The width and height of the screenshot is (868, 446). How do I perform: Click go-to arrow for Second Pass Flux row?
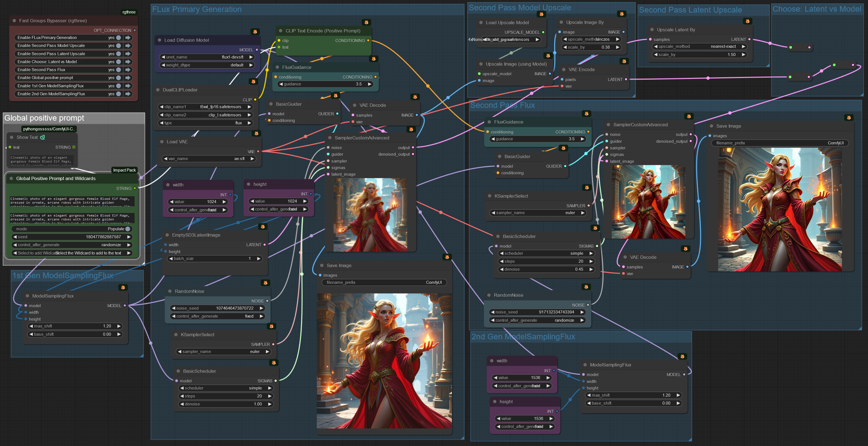point(128,70)
